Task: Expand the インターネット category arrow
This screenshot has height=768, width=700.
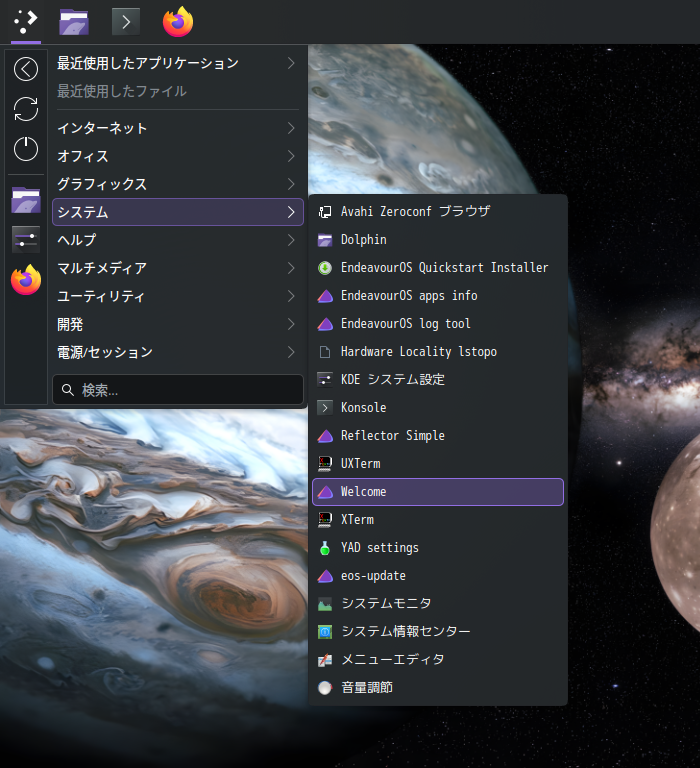Action: coord(291,128)
